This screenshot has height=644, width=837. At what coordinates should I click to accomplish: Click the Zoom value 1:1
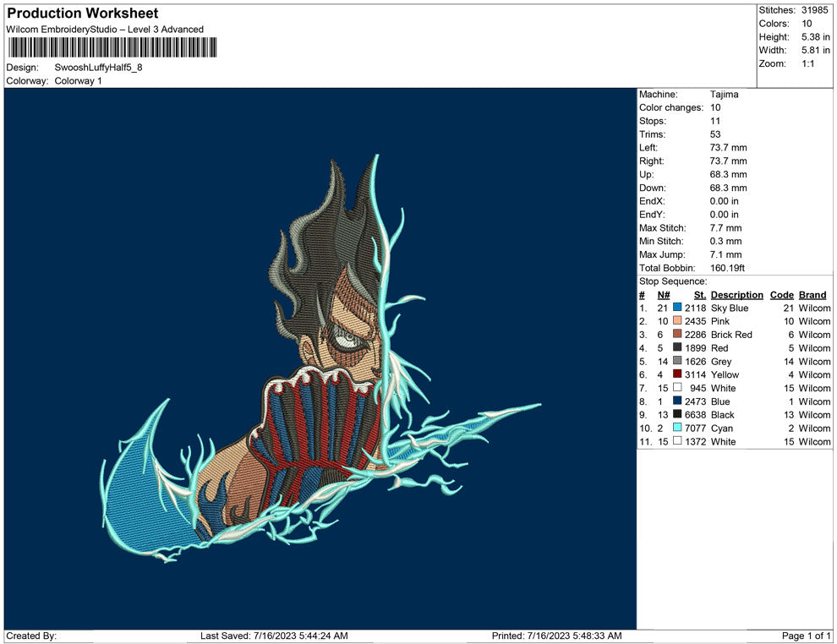[807, 63]
